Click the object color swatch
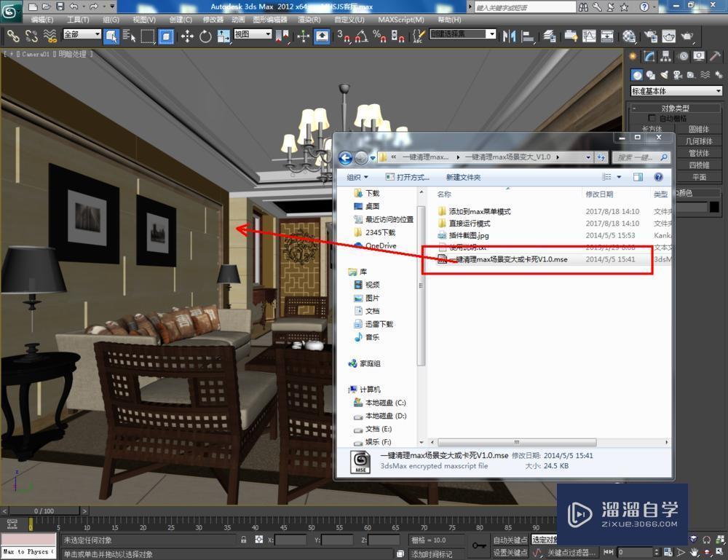Screen dimensions: 728x560 coord(715,207)
